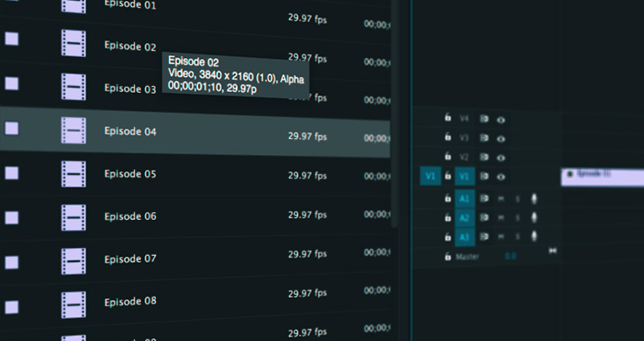The height and width of the screenshot is (341, 644).
Task: Click the label color swatch for Episode 04
Action: [11, 129]
